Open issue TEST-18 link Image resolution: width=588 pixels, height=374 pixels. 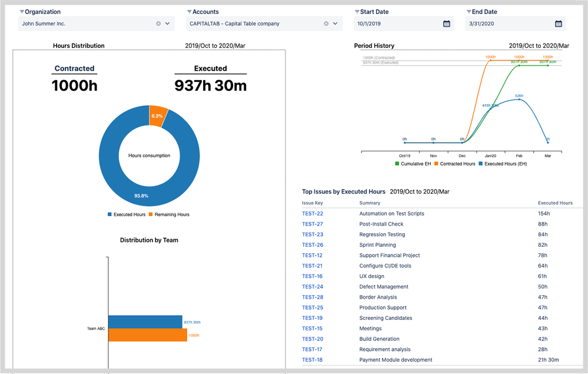tap(312, 360)
